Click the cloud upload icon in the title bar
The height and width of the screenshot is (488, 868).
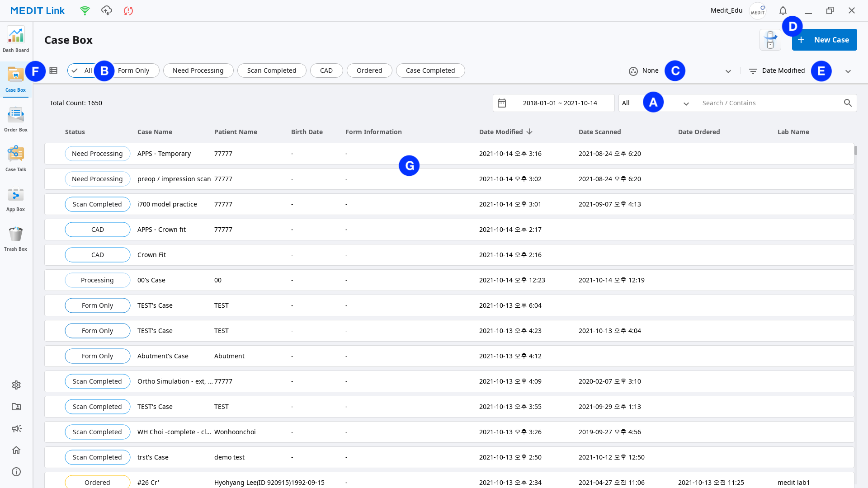click(x=107, y=10)
